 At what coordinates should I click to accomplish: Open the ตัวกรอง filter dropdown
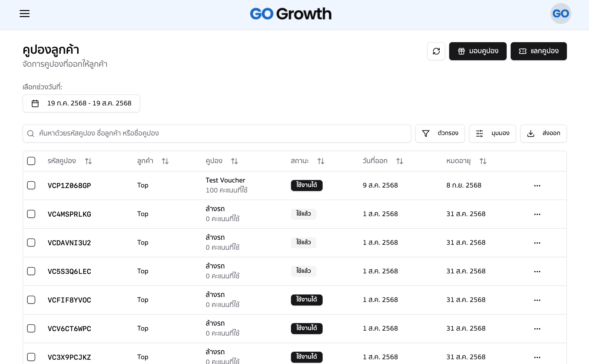[440, 134]
